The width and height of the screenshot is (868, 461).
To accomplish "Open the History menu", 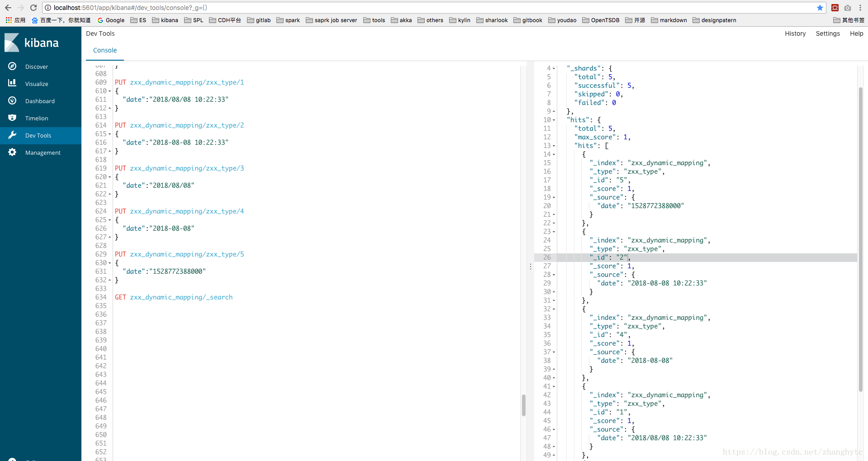I will 795,33.
